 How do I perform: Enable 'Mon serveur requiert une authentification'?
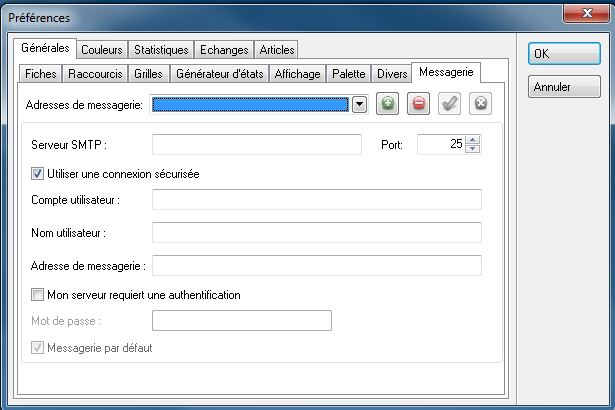[x=38, y=295]
